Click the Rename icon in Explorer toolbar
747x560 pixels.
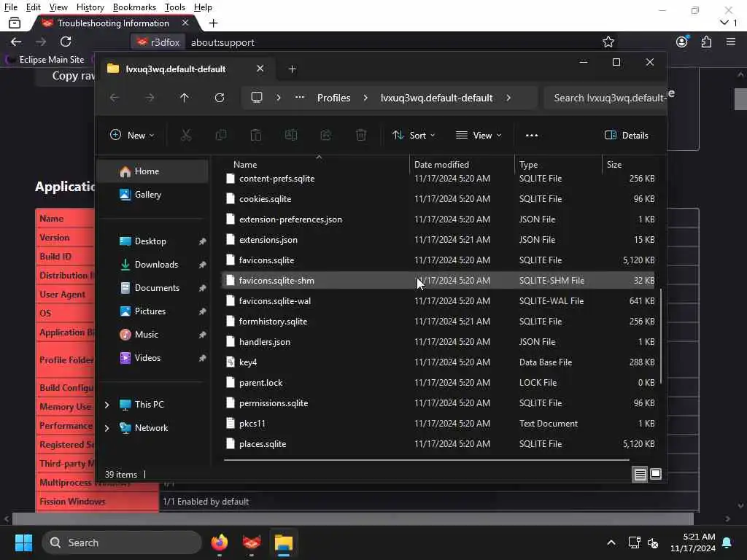(x=290, y=135)
